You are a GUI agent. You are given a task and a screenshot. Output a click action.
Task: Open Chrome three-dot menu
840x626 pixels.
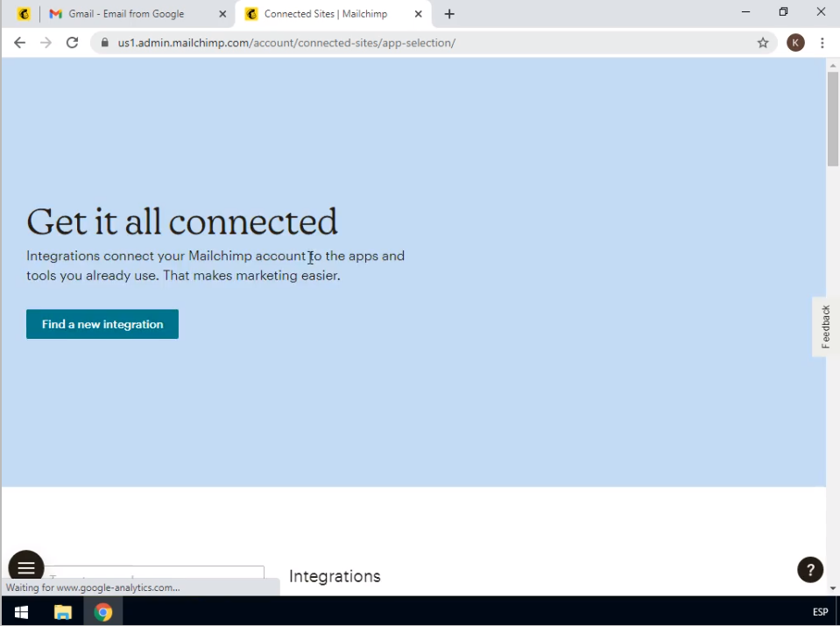point(822,43)
